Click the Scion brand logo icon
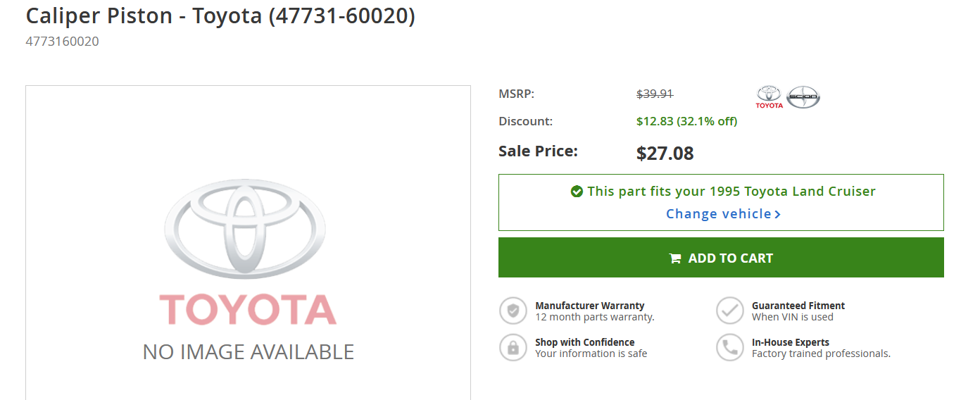The width and height of the screenshot is (980, 400). 803,97
